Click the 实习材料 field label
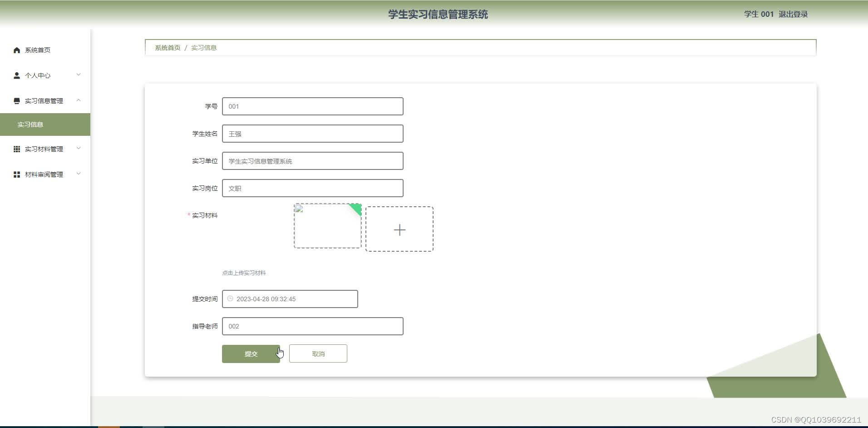The height and width of the screenshot is (428, 868). click(x=205, y=215)
